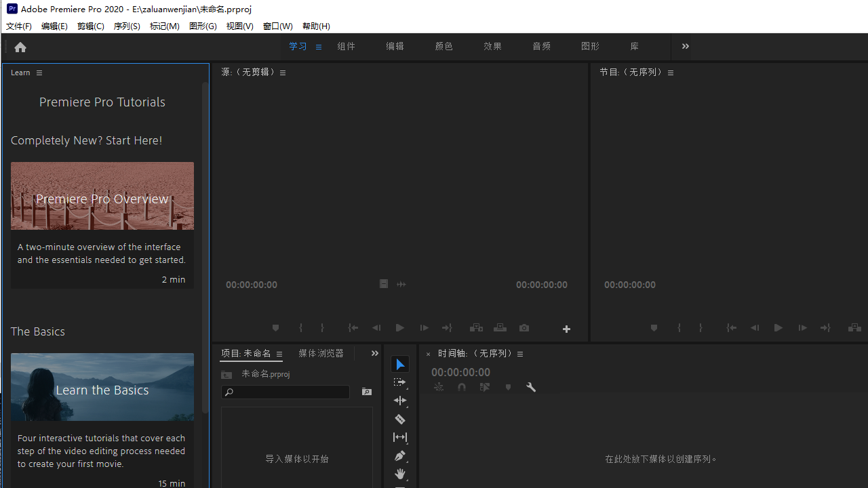Expand the workspaces overflow chevron
This screenshot has width=868, height=488.
(685, 46)
